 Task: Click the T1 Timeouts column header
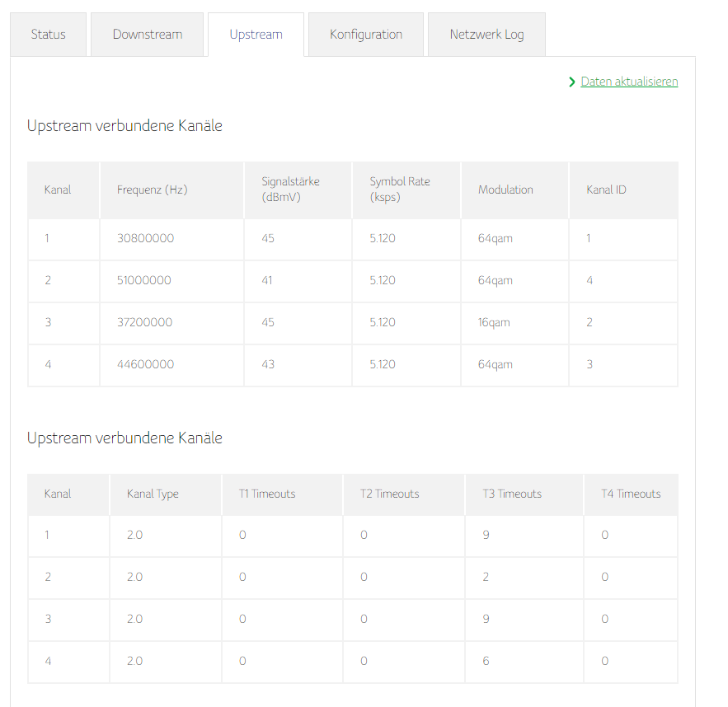pos(267,494)
